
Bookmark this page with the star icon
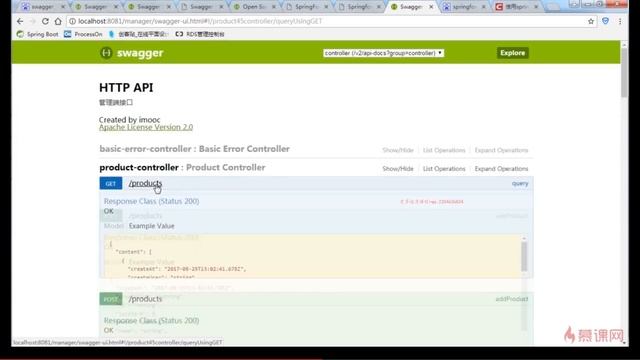tap(591, 21)
